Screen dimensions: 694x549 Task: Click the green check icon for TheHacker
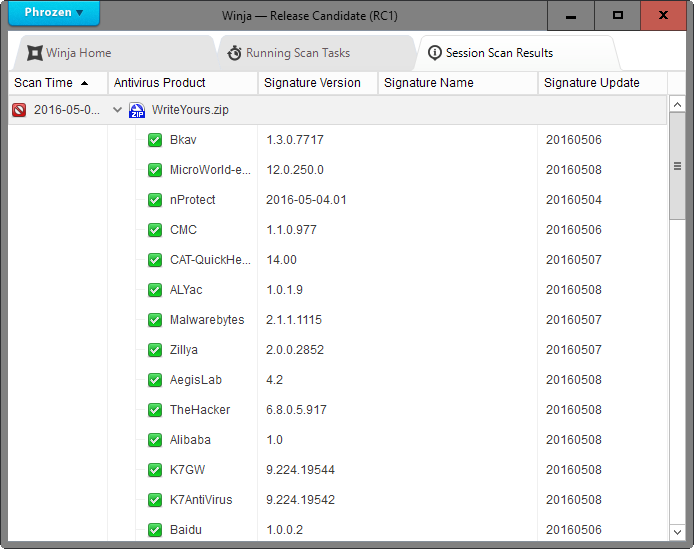(x=155, y=410)
